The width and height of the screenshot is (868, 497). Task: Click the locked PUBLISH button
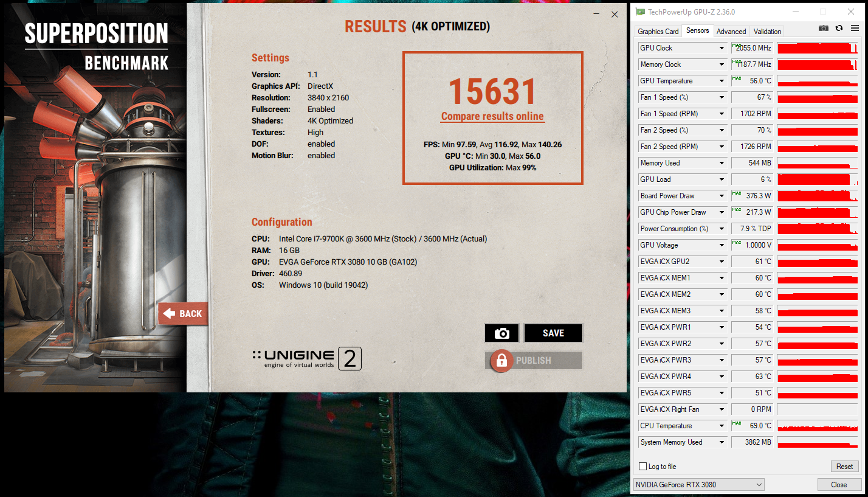[x=534, y=360]
